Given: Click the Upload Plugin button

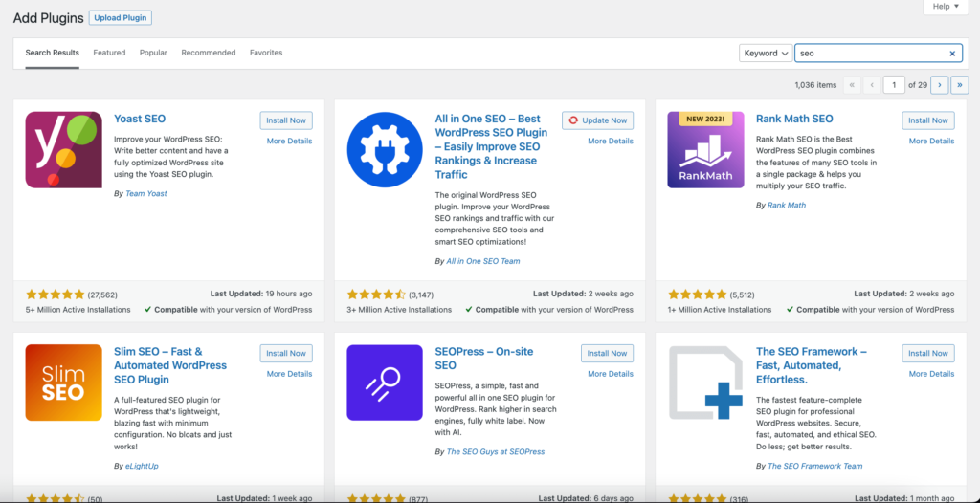Looking at the screenshot, I should tap(120, 18).
